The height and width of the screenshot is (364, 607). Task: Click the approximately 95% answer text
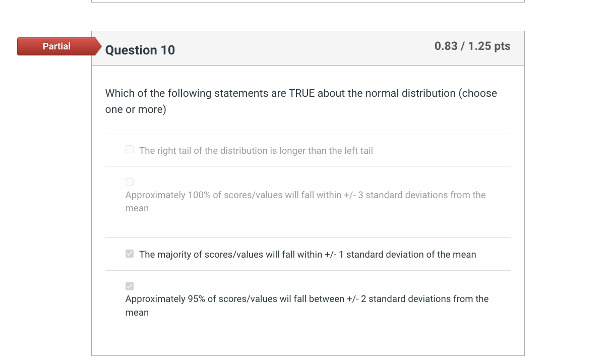click(x=307, y=306)
